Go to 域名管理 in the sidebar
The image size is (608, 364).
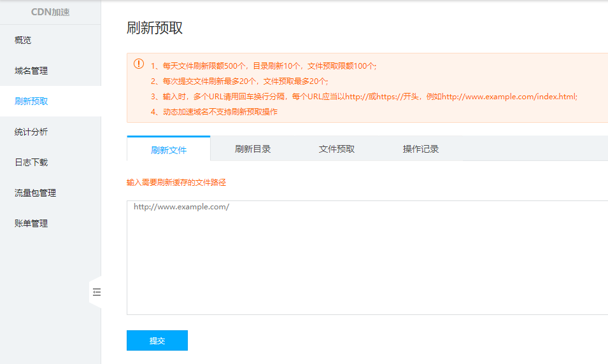coord(31,71)
